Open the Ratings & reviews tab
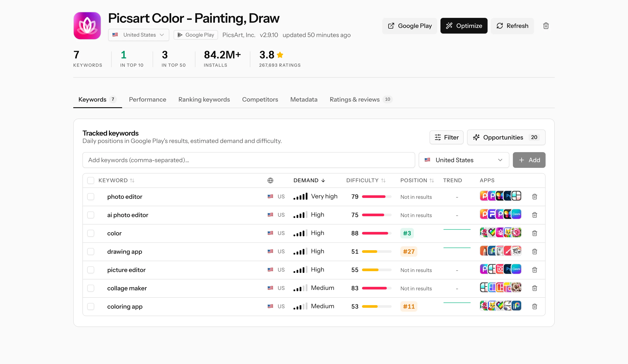 coord(361,99)
